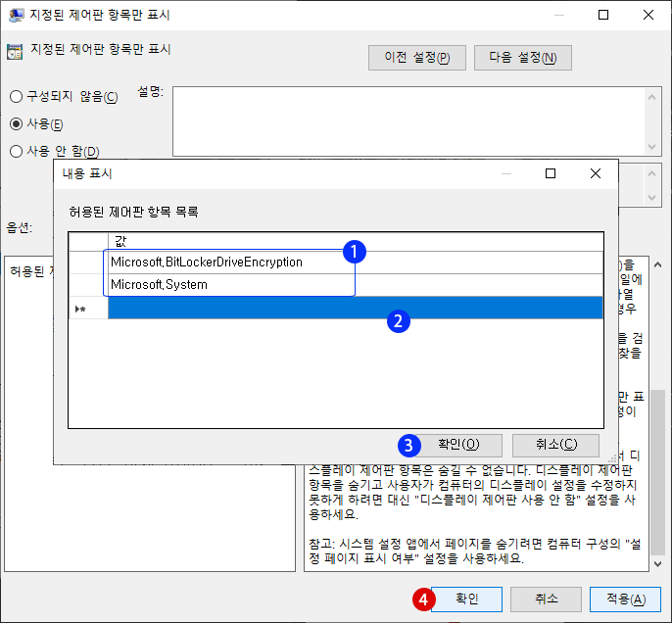Screen dimensions: 672x623
Task: Confirm with 확인(O) in 내용 표시 dialog
Action: coord(458,445)
